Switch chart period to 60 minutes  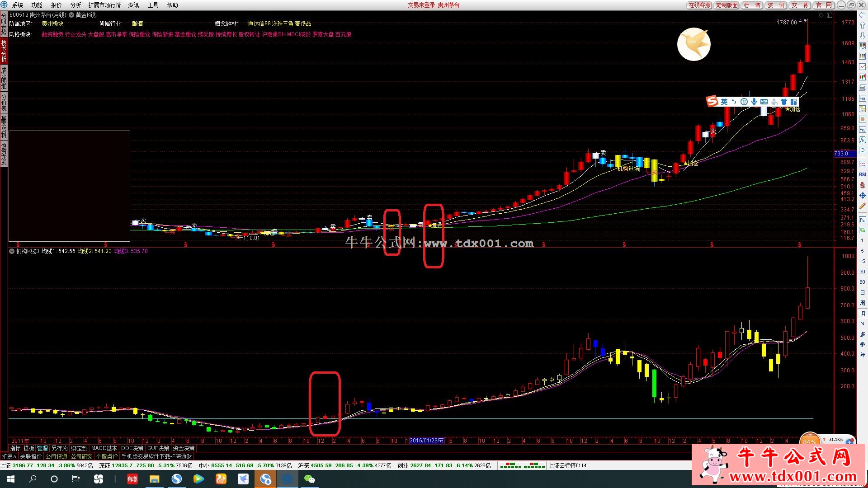(863, 282)
